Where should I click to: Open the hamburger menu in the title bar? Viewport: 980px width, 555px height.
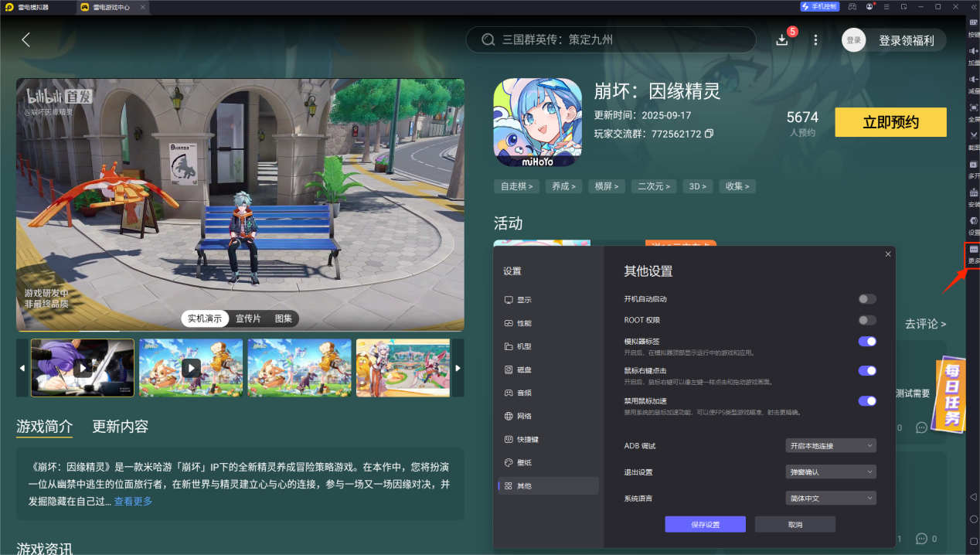[886, 6]
